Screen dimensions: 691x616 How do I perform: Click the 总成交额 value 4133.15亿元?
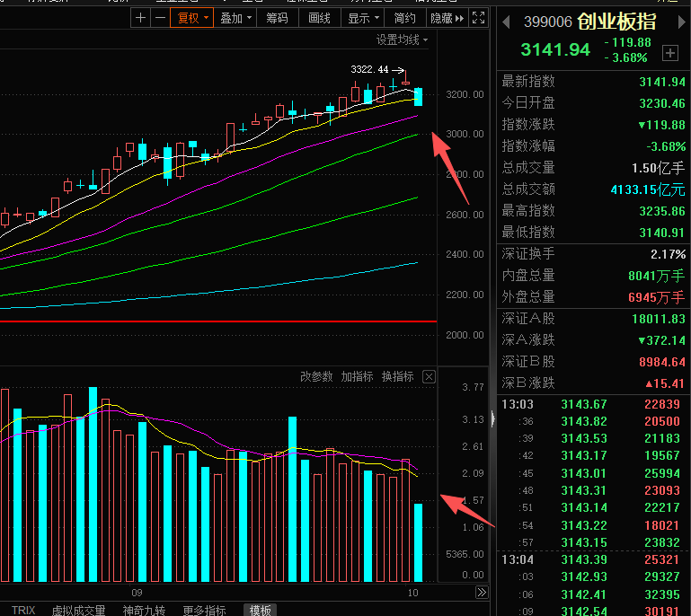[648, 189]
